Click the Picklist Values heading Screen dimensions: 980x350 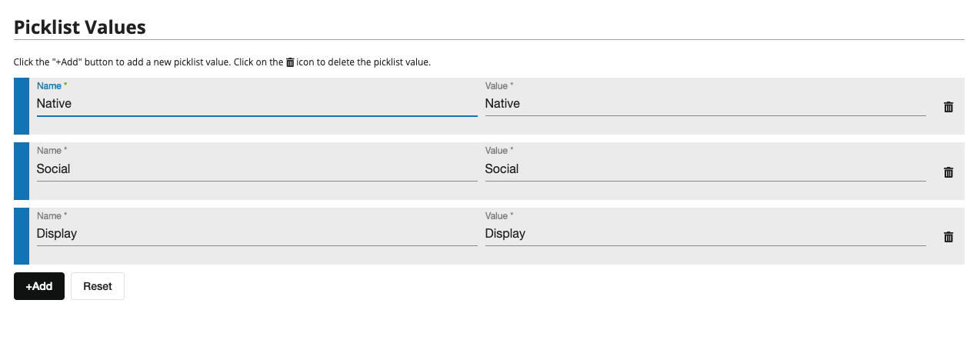(x=80, y=28)
